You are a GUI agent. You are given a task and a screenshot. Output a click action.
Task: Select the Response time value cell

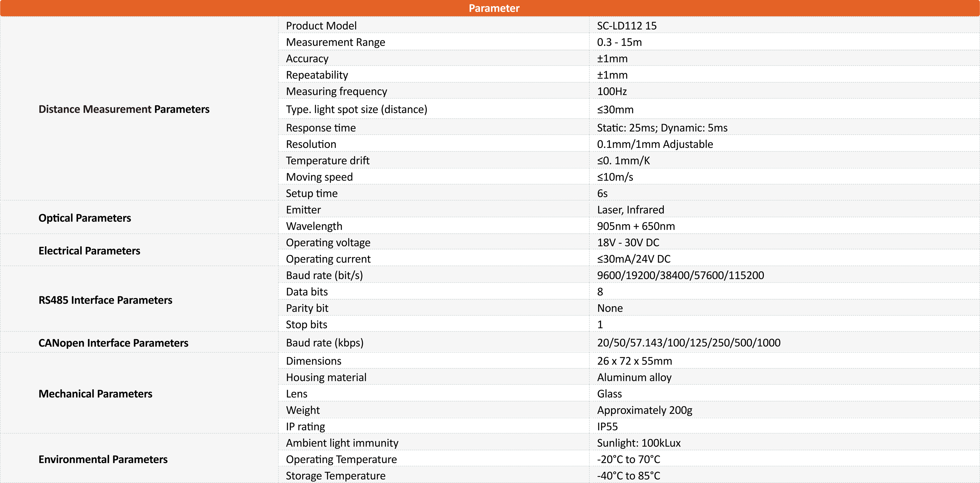click(x=662, y=128)
